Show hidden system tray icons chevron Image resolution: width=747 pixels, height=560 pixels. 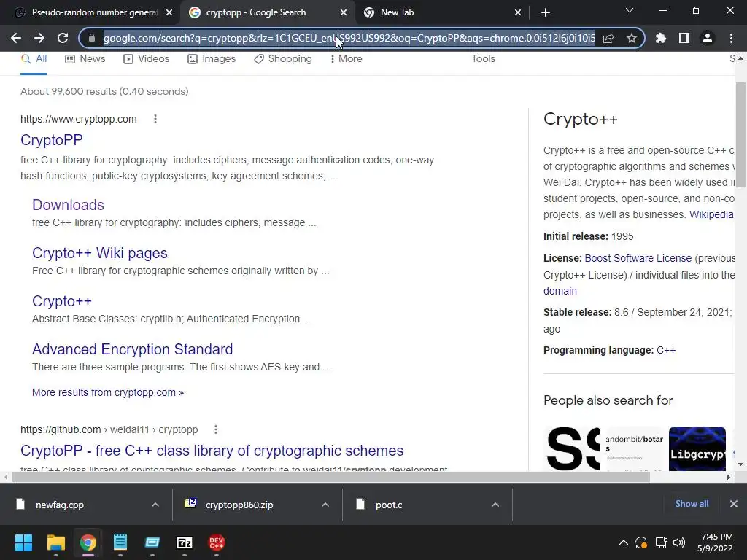click(x=623, y=542)
